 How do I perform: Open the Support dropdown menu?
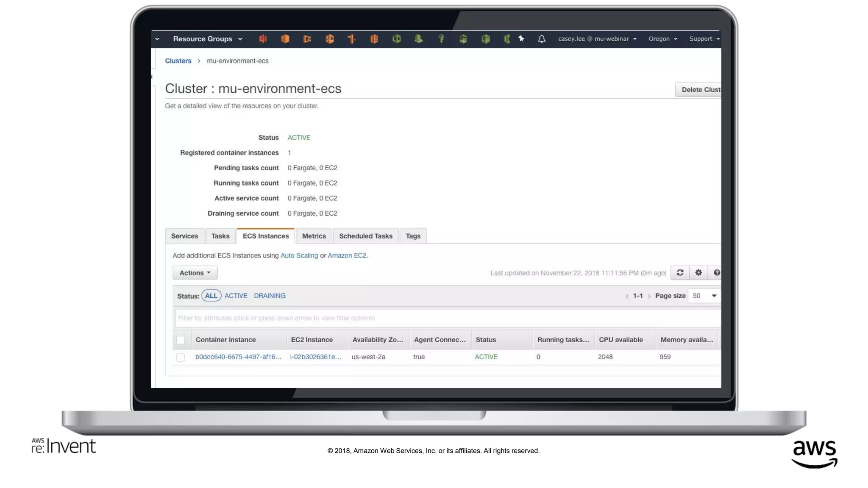[x=704, y=39]
